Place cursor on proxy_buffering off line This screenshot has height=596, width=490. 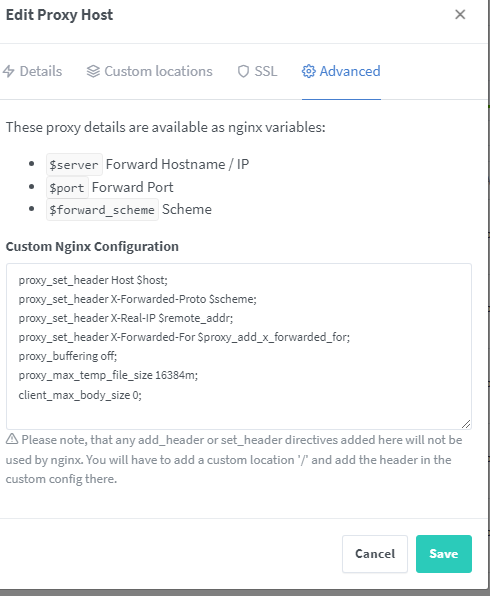click(x=68, y=356)
